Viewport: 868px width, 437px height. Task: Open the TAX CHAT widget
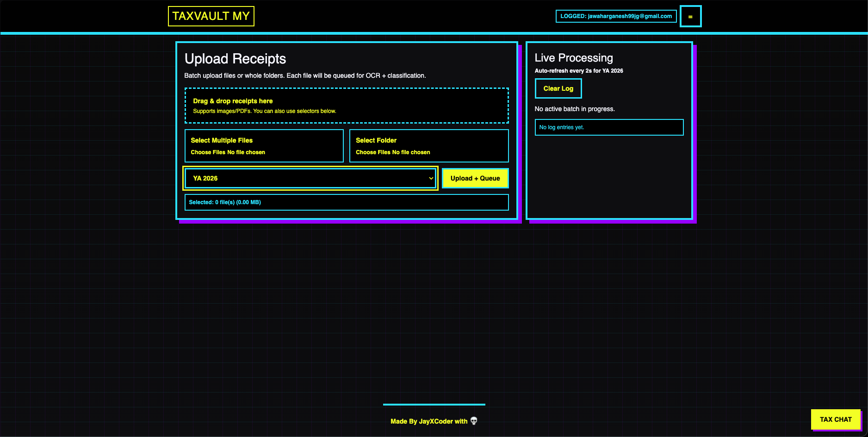coord(836,419)
